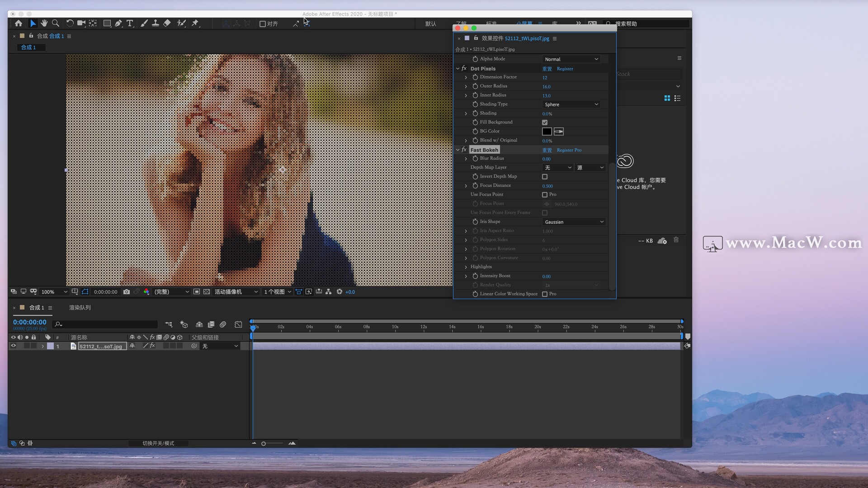Check Invert Depth Map in Fast Bokeh

click(545, 177)
